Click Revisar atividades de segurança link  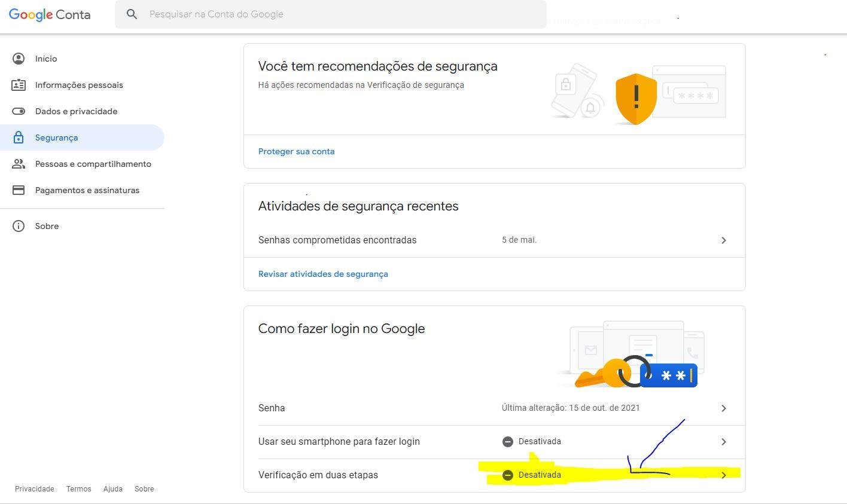click(323, 274)
